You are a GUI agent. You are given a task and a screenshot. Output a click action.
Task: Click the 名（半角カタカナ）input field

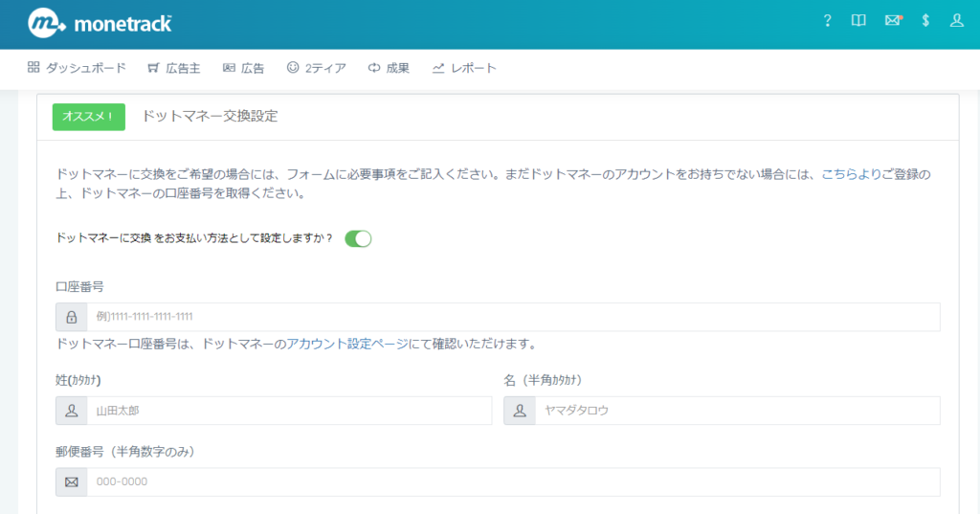(738, 411)
